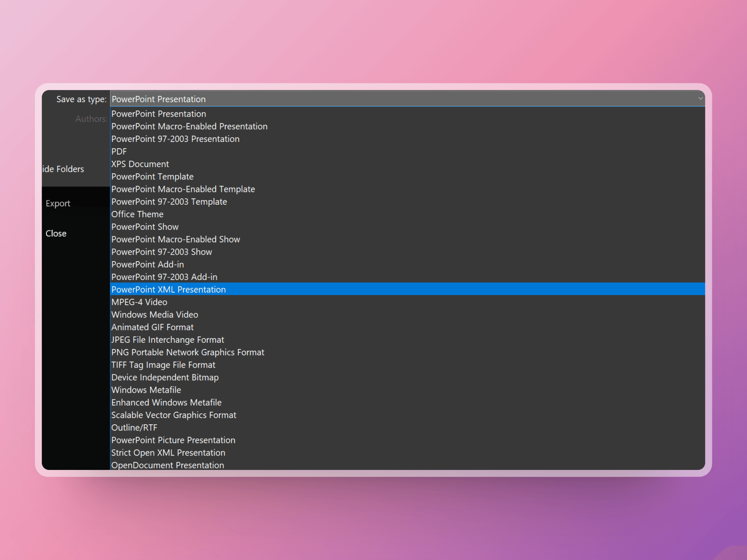The width and height of the screenshot is (747, 560).
Task: Open the Save as type dropdown arrow
Action: click(700, 99)
